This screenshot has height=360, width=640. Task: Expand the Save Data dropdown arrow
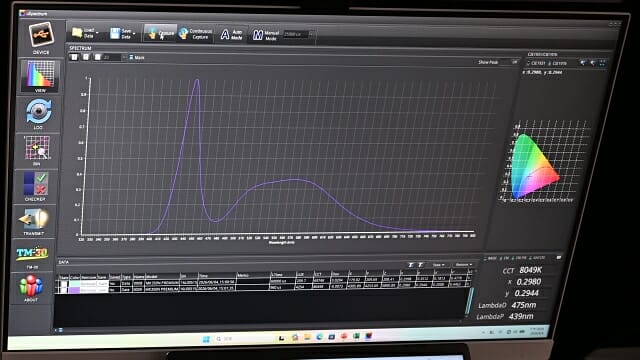click(x=134, y=34)
